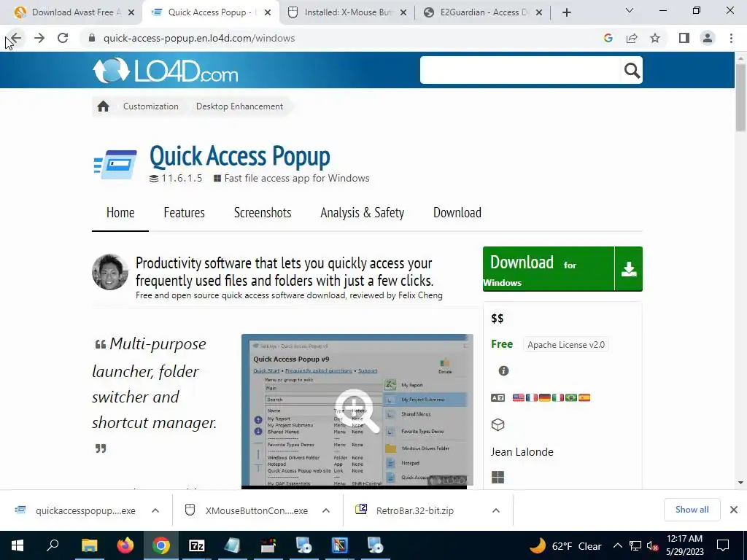Close the downloads bar

point(734,510)
